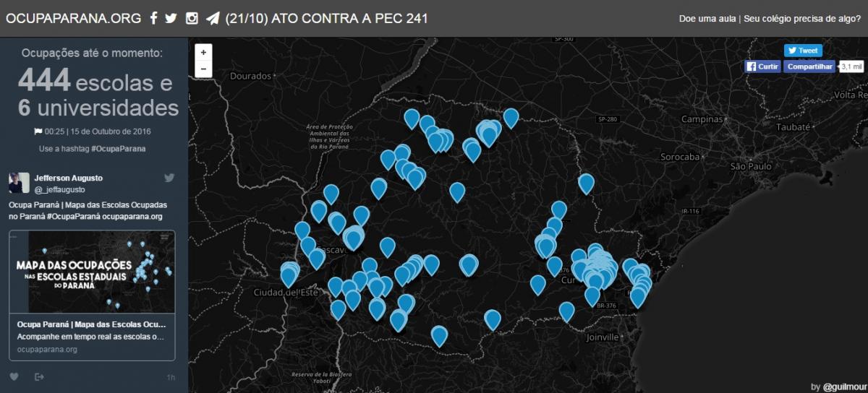This screenshot has width=868, height=393.
Task: Open the ATO CONTRA A PEC 241 link
Action: coord(326,19)
